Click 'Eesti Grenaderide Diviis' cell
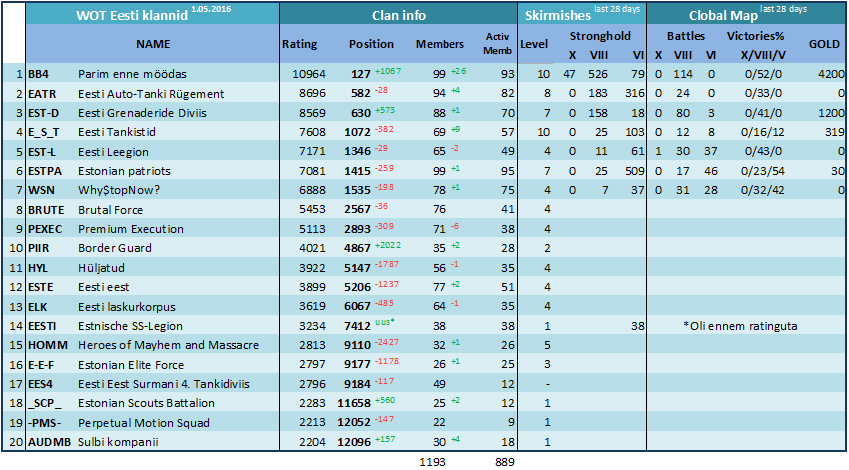The height and width of the screenshot is (470, 849). [142, 113]
